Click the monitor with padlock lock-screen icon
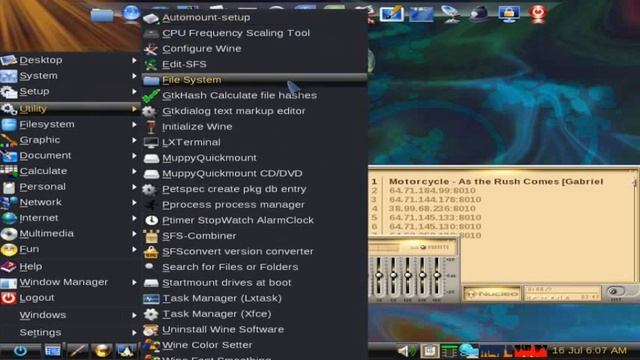The width and height of the screenshot is (640, 360). point(509,13)
